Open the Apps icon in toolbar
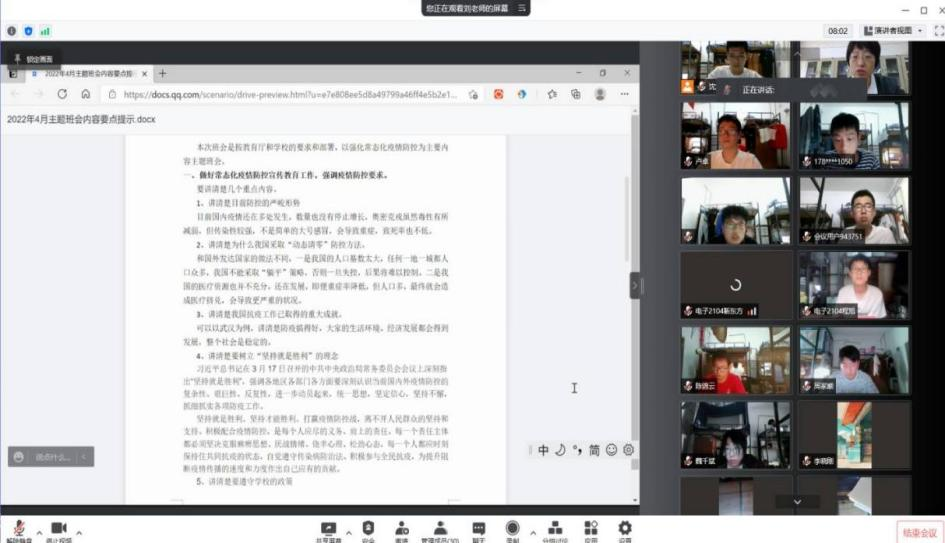Screen dimensions: 945x543 [x=591, y=529]
